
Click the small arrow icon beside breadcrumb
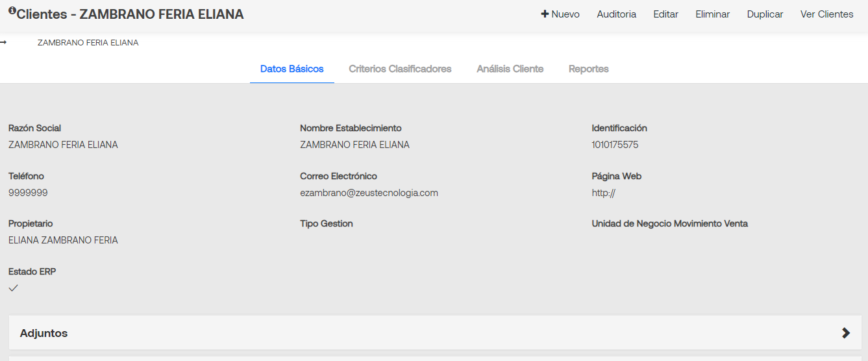point(3,43)
